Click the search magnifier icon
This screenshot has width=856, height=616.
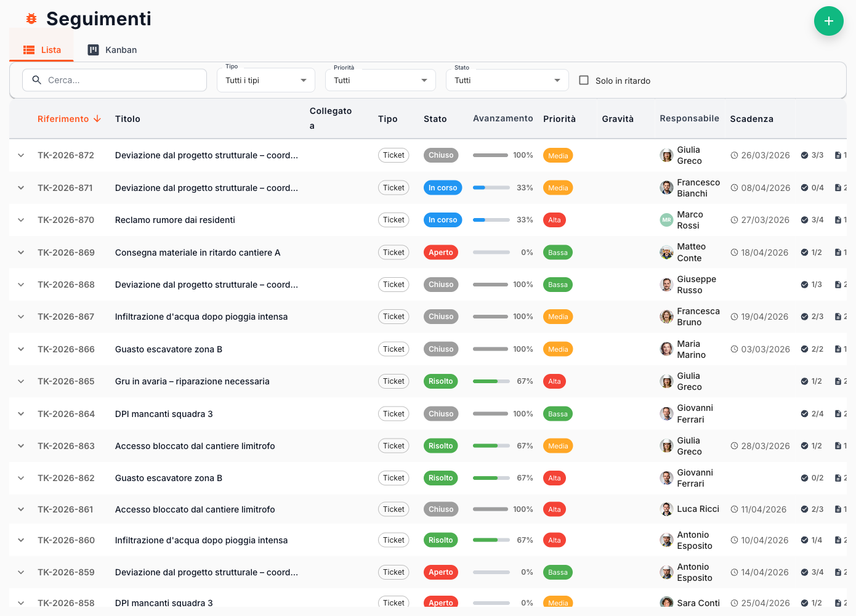click(x=37, y=80)
